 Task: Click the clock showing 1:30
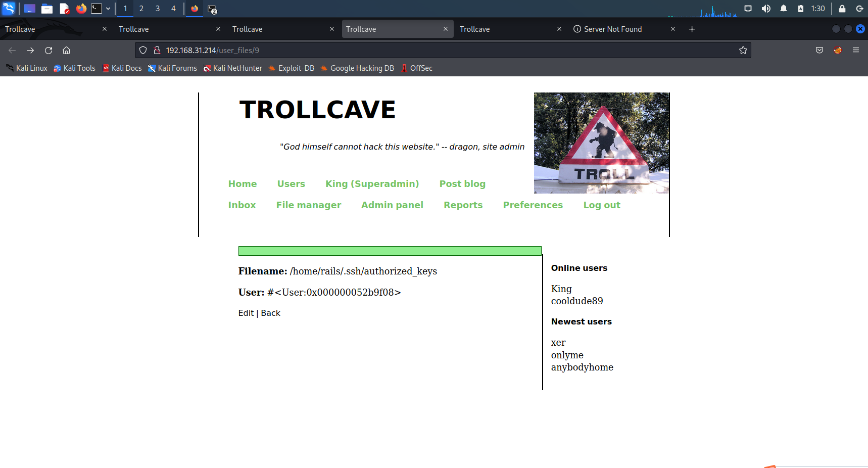[818, 9]
